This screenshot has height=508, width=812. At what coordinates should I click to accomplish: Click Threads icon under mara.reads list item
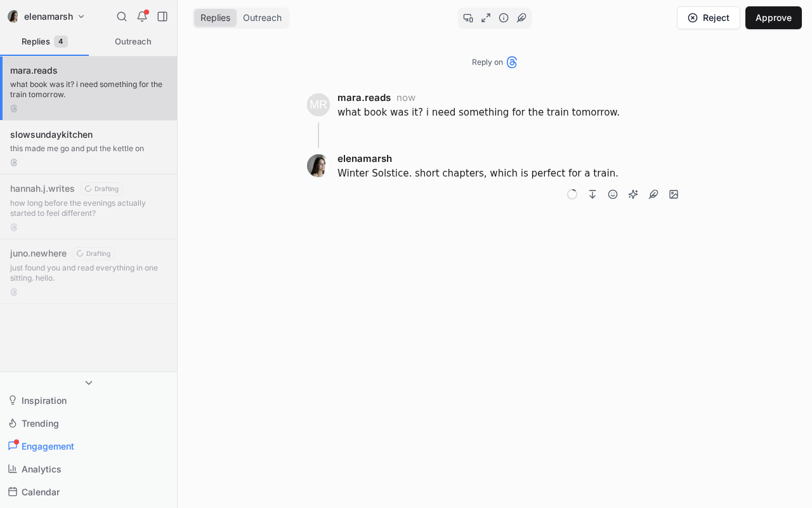point(14,109)
